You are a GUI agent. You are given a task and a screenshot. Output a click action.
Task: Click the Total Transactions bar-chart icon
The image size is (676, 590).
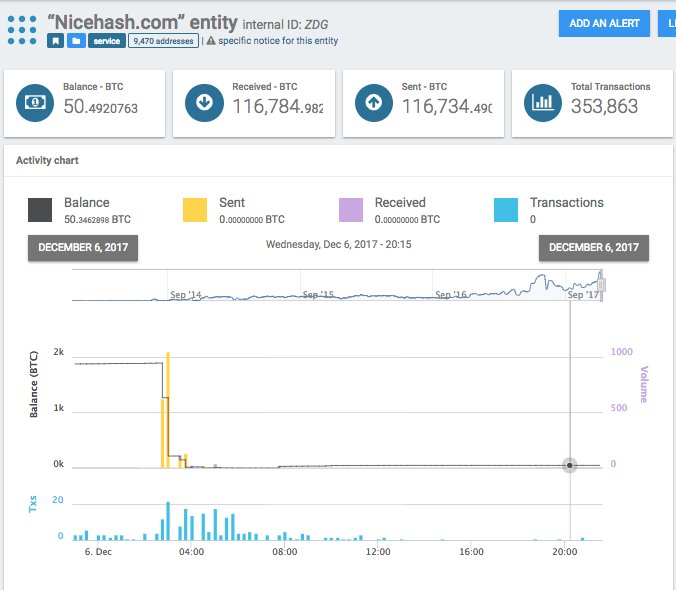543,103
